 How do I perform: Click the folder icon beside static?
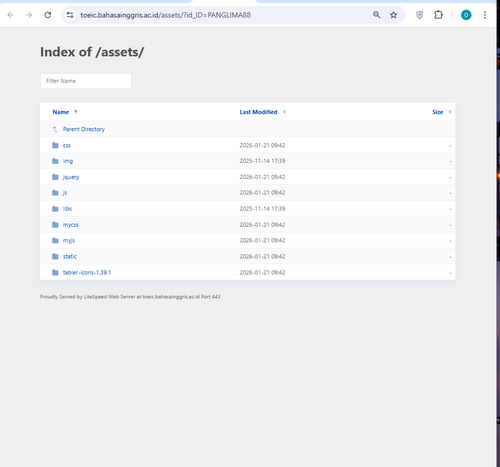click(x=55, y=256)
